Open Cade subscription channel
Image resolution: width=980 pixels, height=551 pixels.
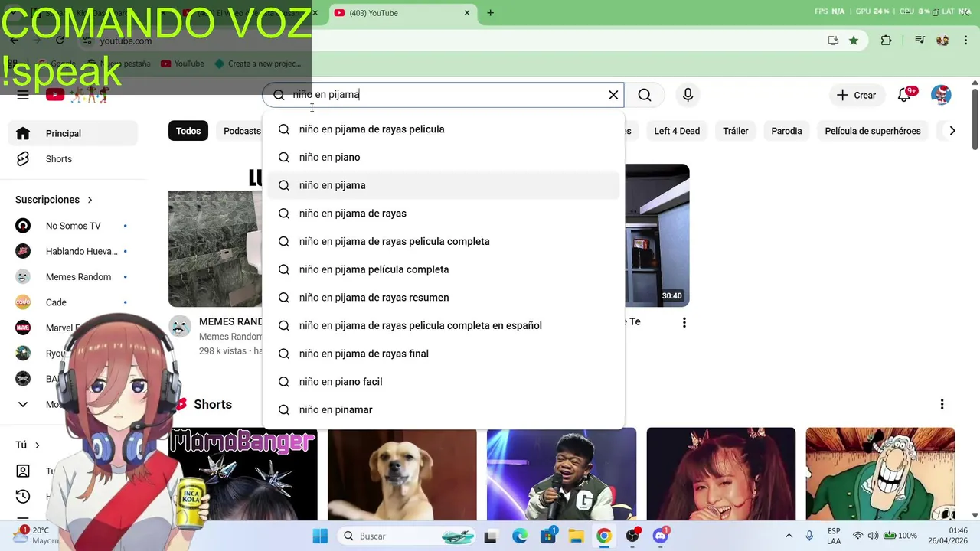73,302
